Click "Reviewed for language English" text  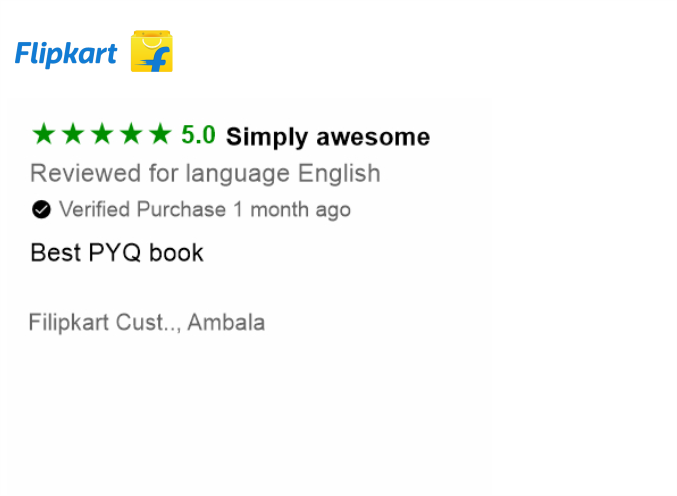tap(205, 173)
